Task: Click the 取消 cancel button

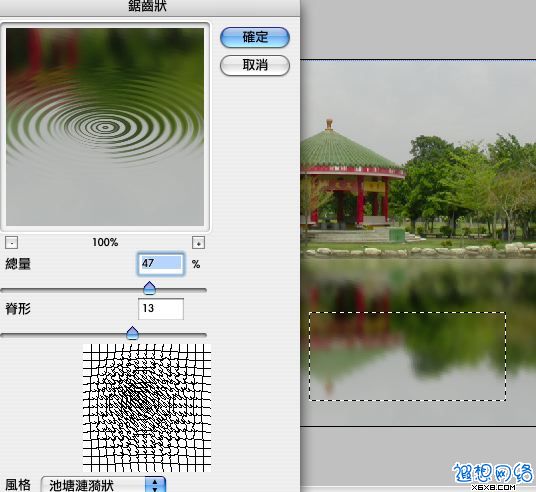Action: (255, 65)
